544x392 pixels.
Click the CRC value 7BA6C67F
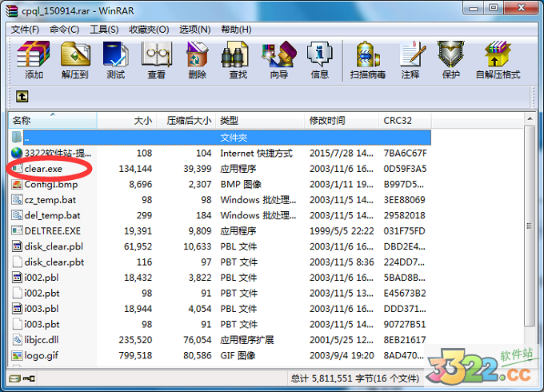pos(405,153)
